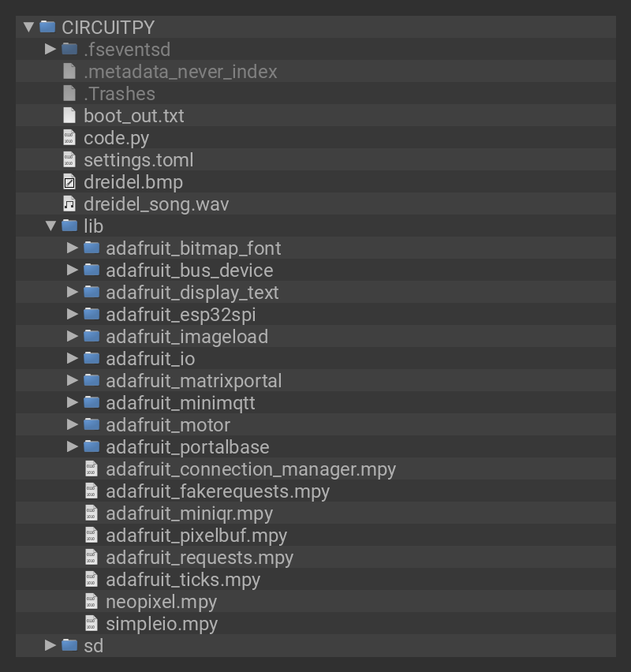The height and width of the screenshot is (672, 631).
Task: Collapse the lib folder
Action: pos(51,226)
